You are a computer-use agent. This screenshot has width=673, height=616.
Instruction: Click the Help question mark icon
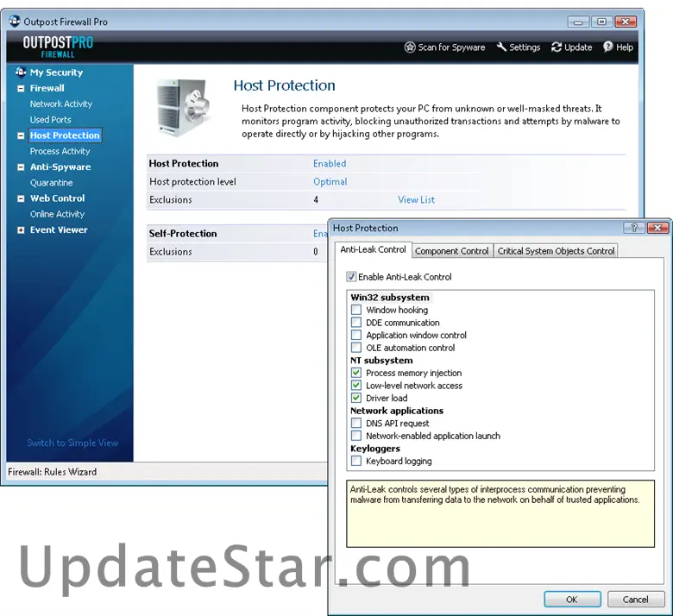pos(608,47)
